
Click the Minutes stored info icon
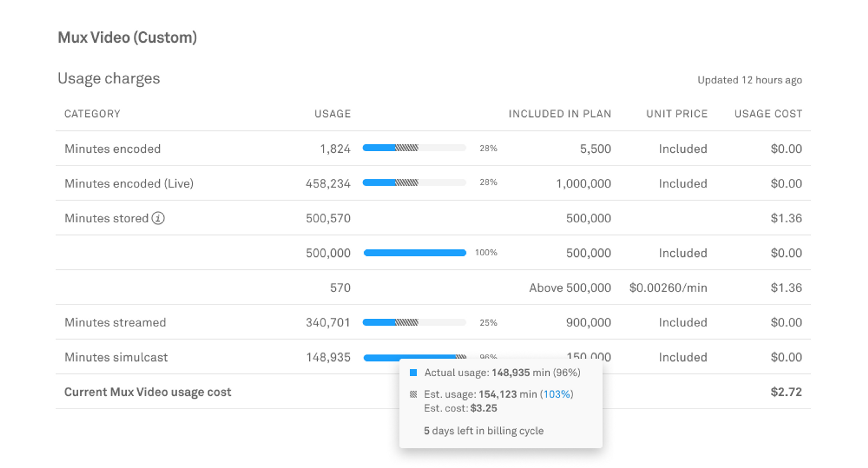coord(158,218)
